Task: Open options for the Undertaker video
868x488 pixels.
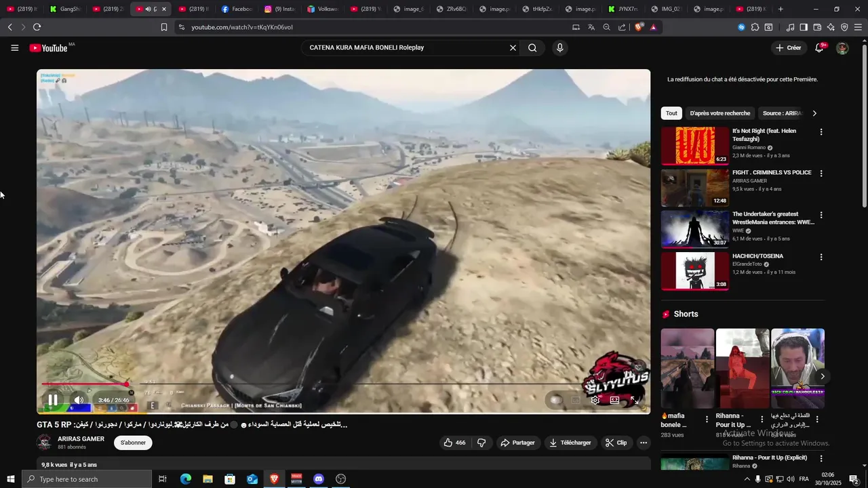Action: [x=821, y=215]
